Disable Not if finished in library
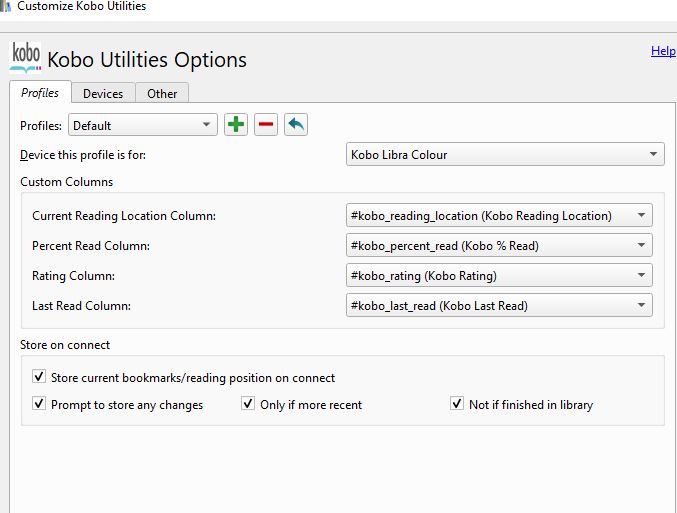The height and width of the screenshot is (513, 677). [x=457, y=404]
